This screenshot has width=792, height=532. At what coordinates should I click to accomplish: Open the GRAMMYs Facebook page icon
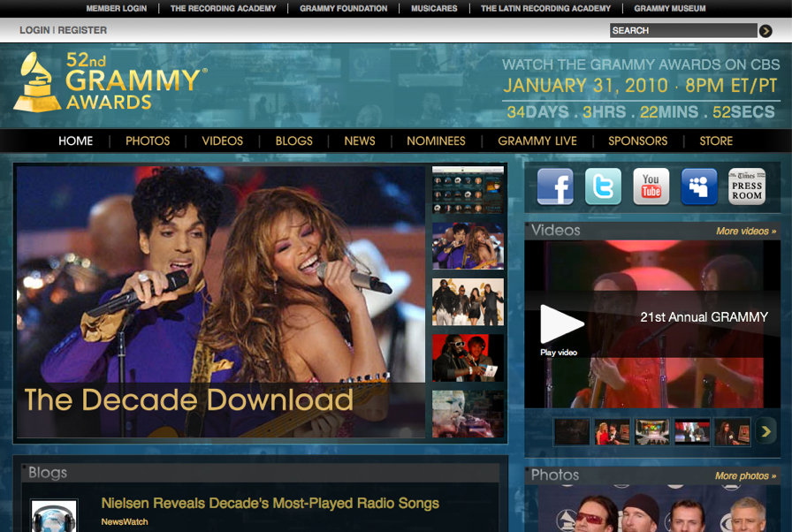point(555,186)
